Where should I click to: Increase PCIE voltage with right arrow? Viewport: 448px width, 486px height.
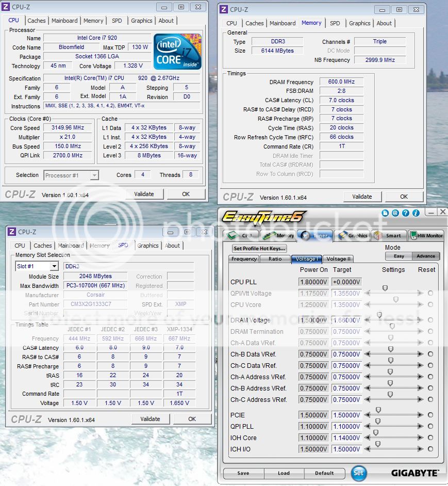(420, 415)
